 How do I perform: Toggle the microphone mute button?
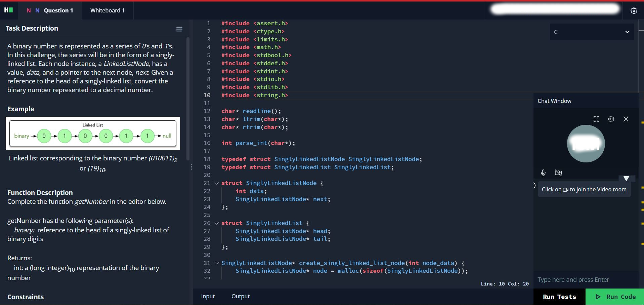[543, 173]
